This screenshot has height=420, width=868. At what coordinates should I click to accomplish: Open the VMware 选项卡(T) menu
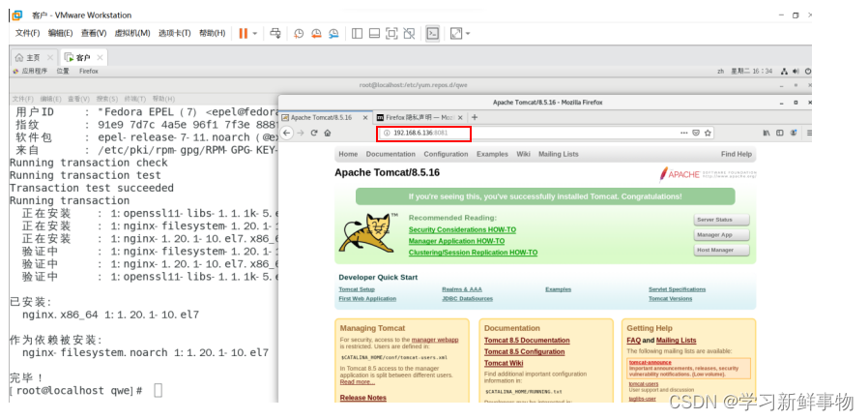(x=174, y=33)
